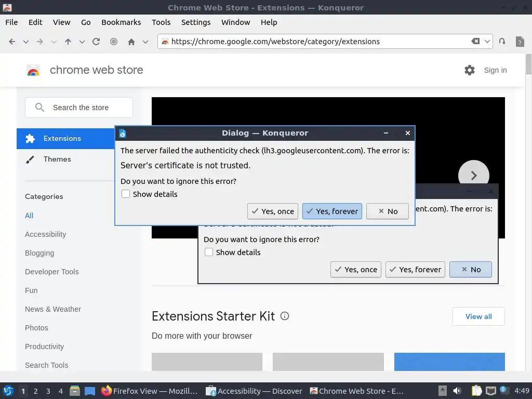Open the View menu

tap(61, 22)
